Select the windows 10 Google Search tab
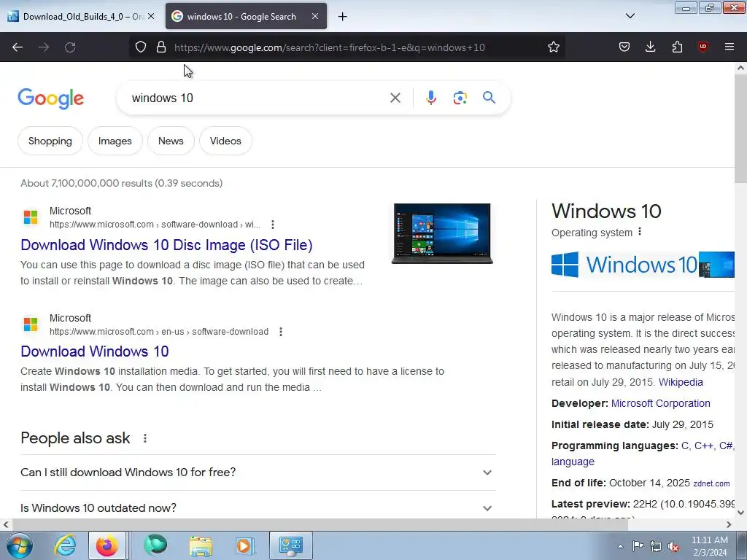The width and height of the screenshot is (747, 560). (x=246, y=16)
